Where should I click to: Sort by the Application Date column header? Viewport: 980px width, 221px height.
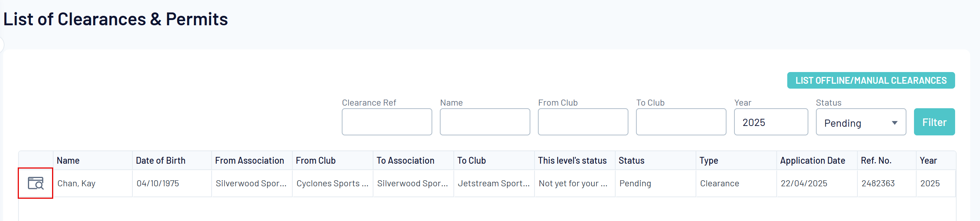pos(812,161)
